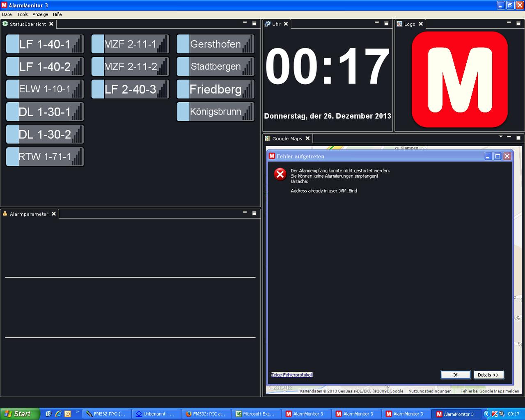
Task: Toggle blue status box on DL 1-30-1
Action: tap(13, 112)
